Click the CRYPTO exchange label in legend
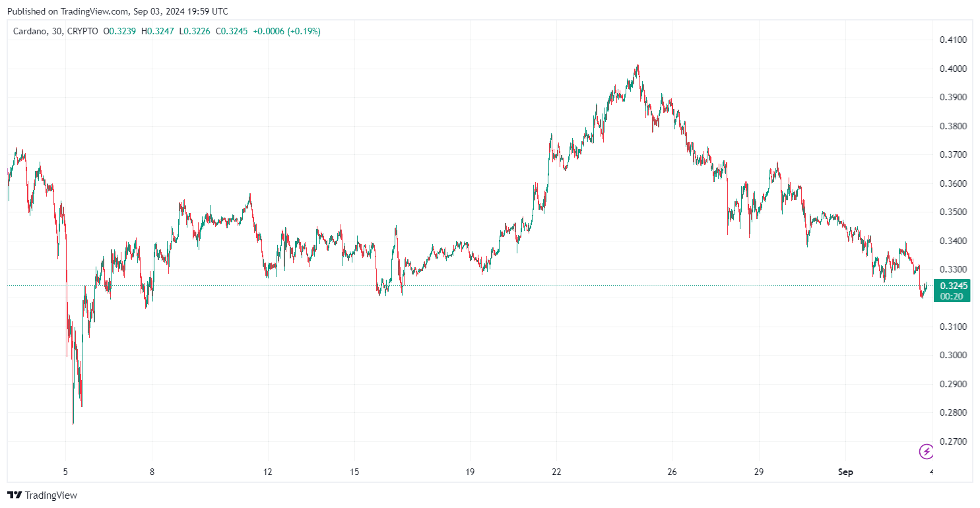Image resolution: width=980 pixels, height=508 pixels. coord(82,31)
